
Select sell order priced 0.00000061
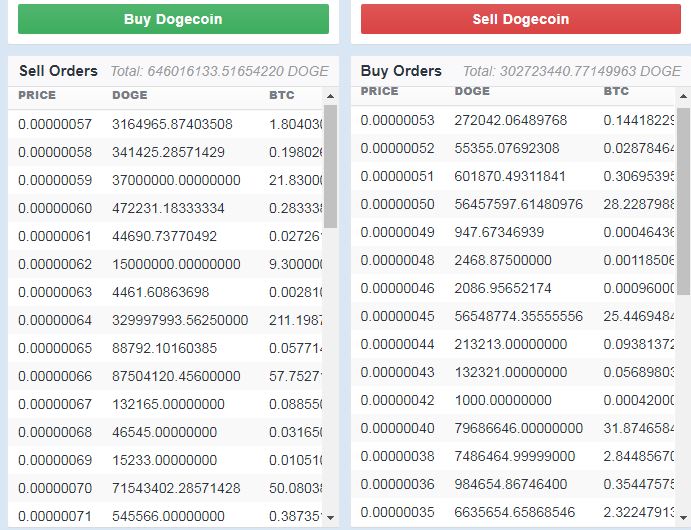coord(165,236)
